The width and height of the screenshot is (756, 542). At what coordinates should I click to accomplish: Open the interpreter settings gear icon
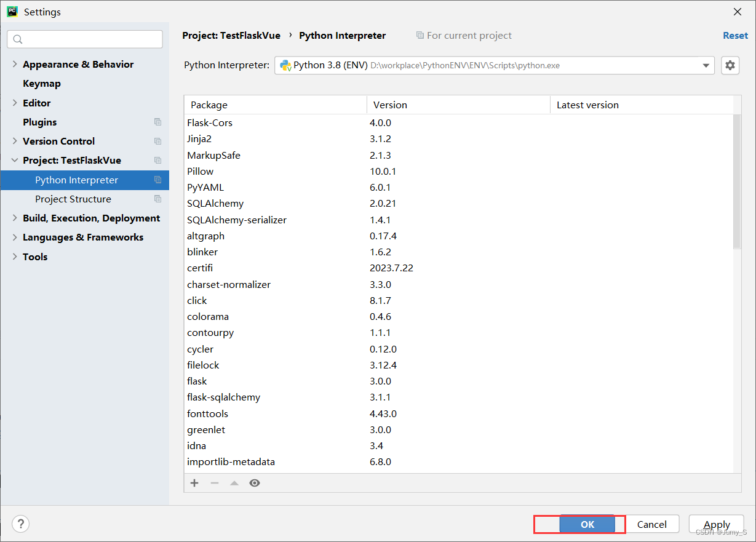coord(730,65)
